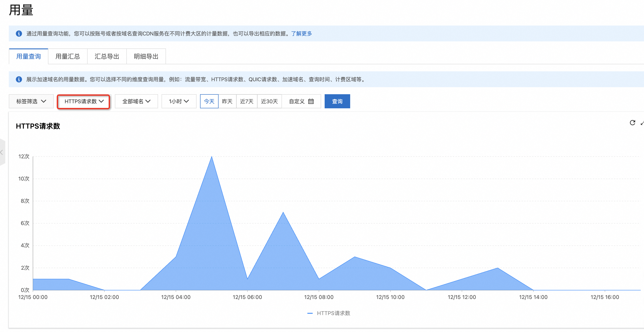Click the chart refresh icon
This screenshot has height=332, width=644.
632,122
